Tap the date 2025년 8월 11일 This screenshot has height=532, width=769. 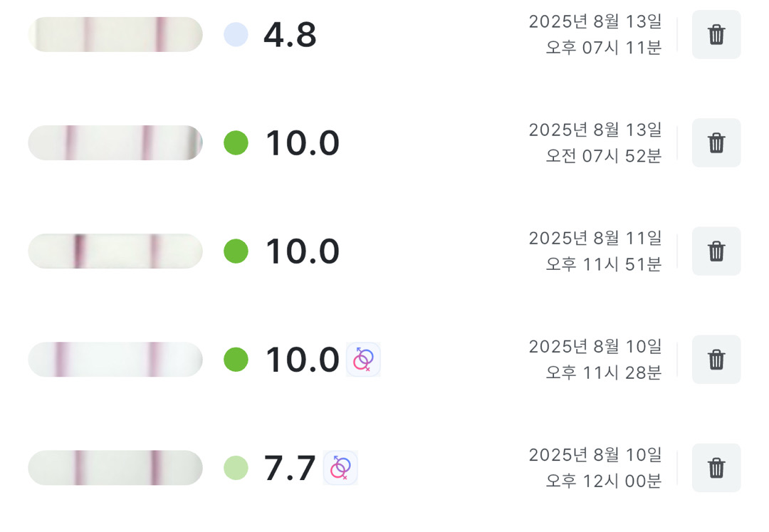tap(595, 238)
